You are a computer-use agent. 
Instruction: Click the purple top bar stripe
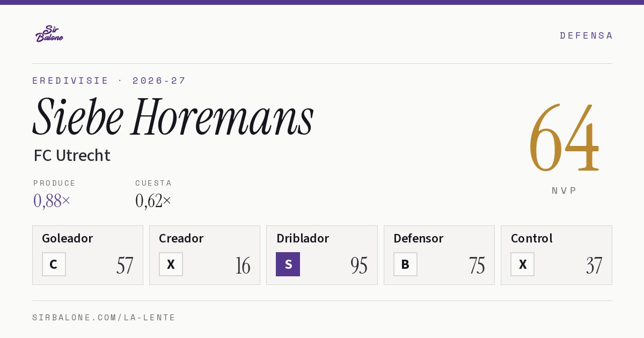[x=322, y=2]
